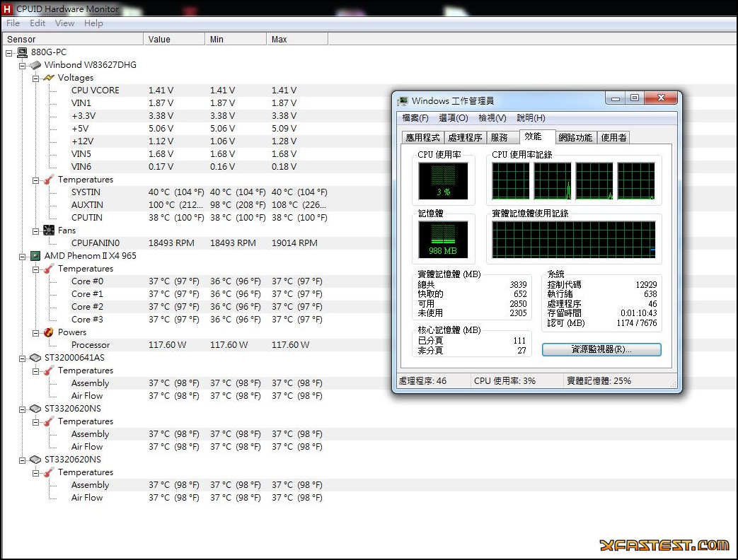
Task: Select the 880G-PC computer icon
Action: (22, 52)
